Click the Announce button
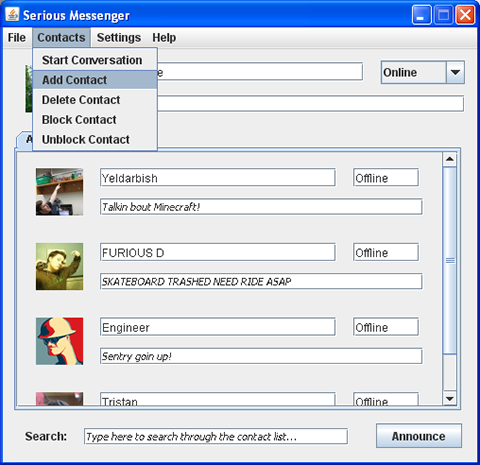The height and width of the screenshot is (465, 480). coord(419,436)
